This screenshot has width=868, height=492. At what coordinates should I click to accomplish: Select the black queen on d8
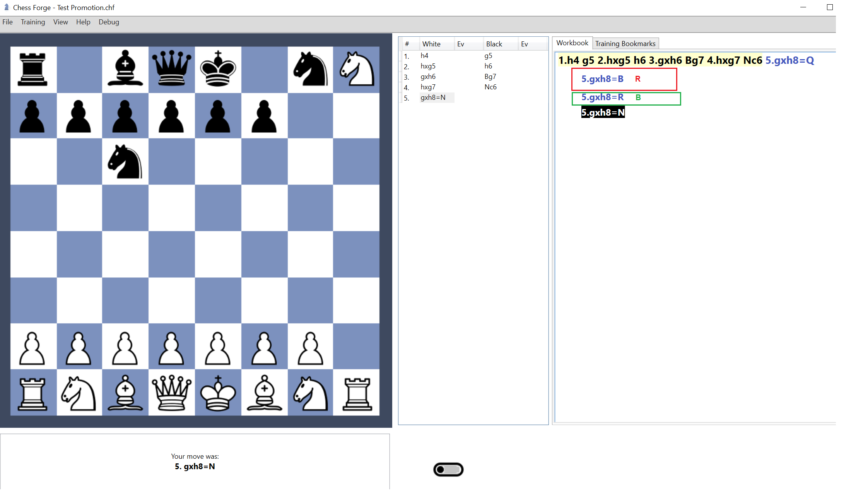pyautogui.click(x=171, y=70)
